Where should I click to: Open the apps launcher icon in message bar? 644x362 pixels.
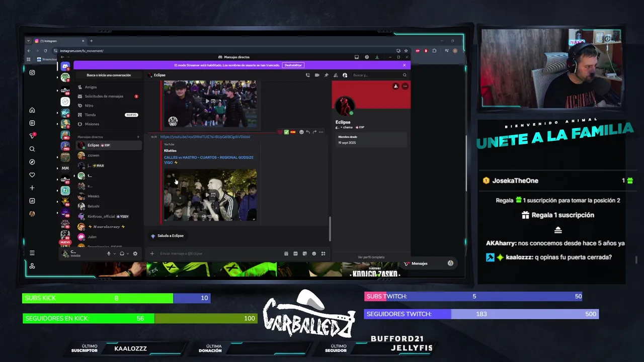pos(324,253)
